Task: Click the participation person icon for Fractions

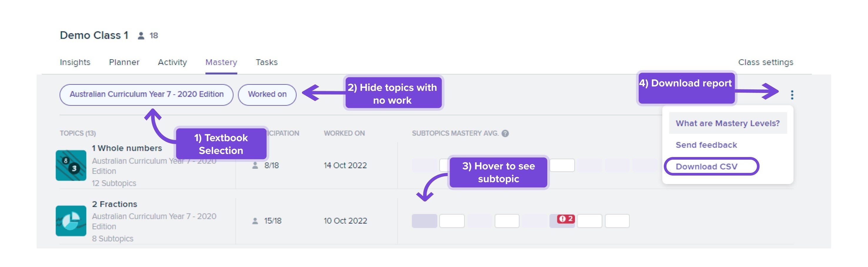Action: tap(255, 221)
